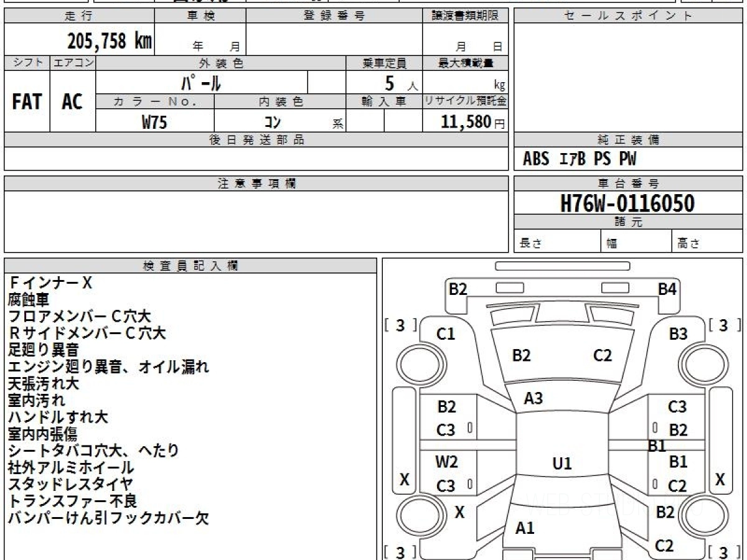Click the 最大積載量 header
Screen dimensions: 747x560
pos(465,63)
